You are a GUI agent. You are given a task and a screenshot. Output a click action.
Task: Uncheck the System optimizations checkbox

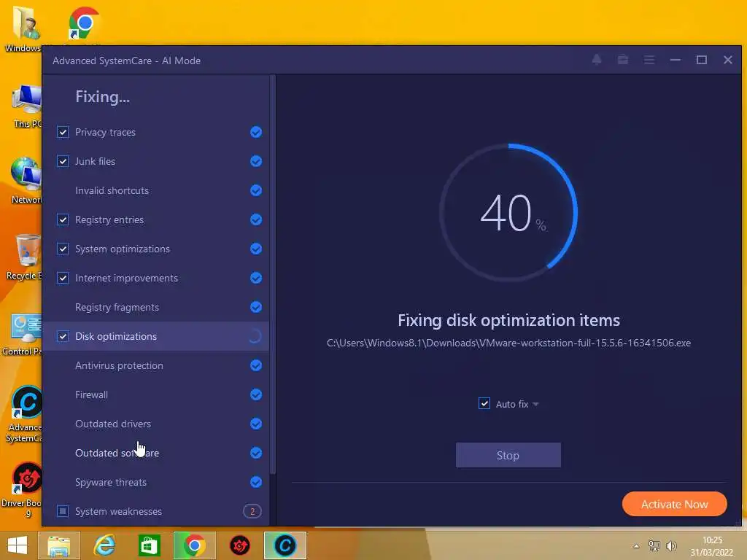(x=63, y=249)
